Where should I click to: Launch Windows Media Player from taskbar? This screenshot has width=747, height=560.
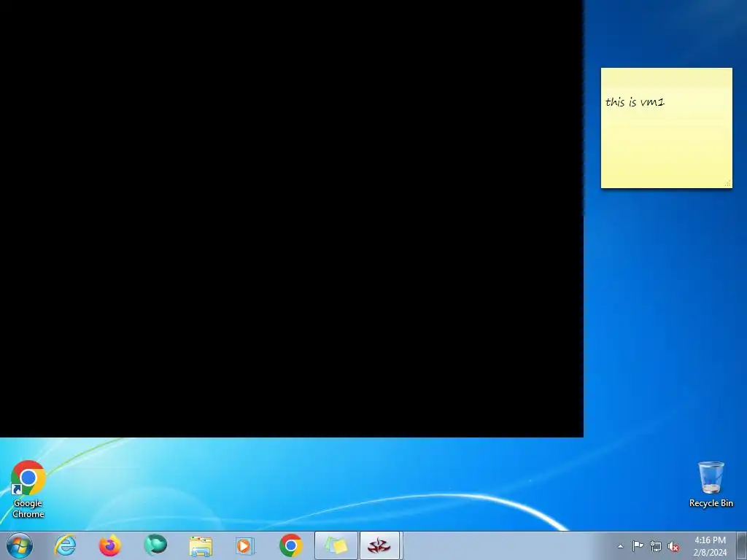245,545
